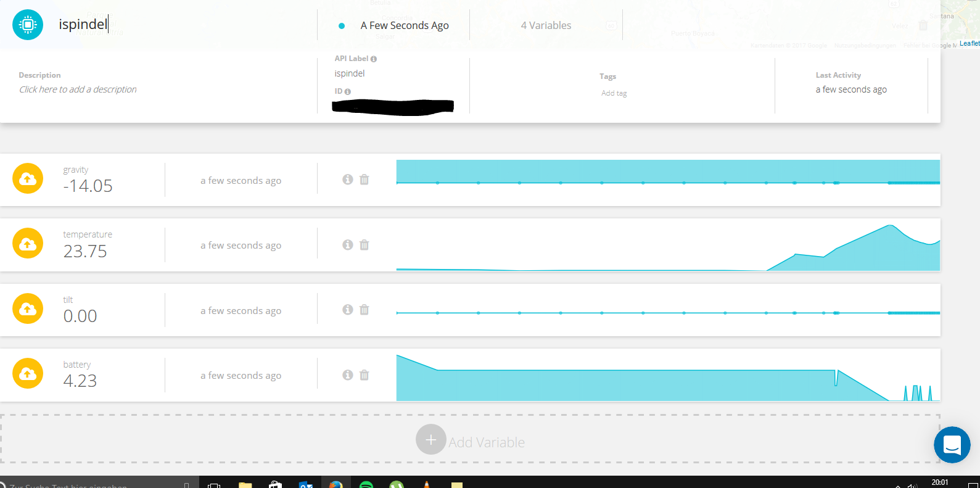
Task: Edit the ispindel device name field
Action: click(x=83, y=24)
